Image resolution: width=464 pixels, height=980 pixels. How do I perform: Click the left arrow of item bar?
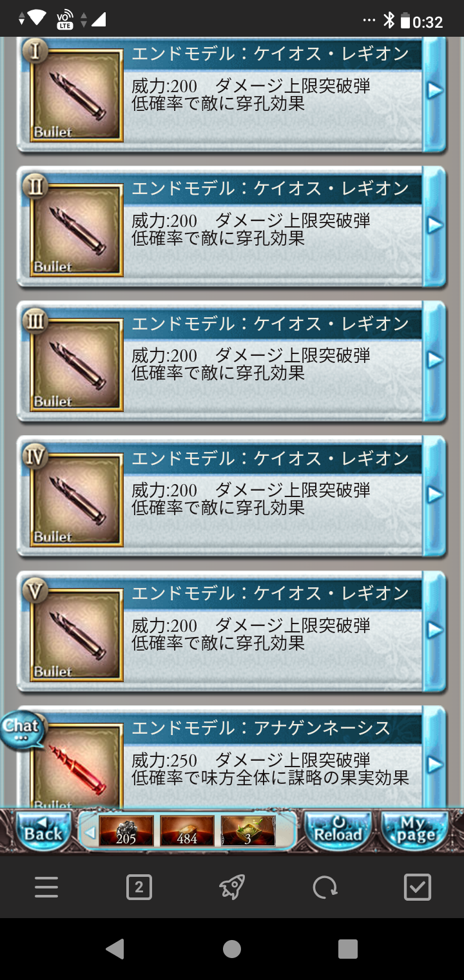pos(90,832)
